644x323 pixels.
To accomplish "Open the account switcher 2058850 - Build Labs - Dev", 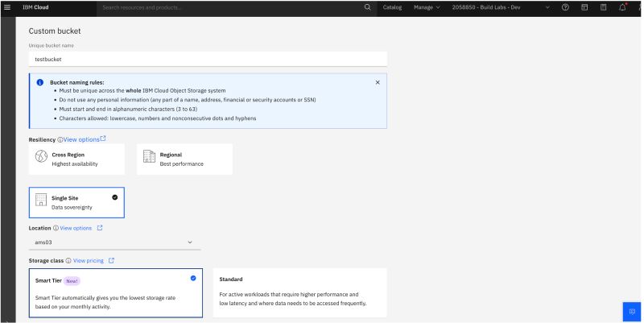I will (x=501, y=7).
